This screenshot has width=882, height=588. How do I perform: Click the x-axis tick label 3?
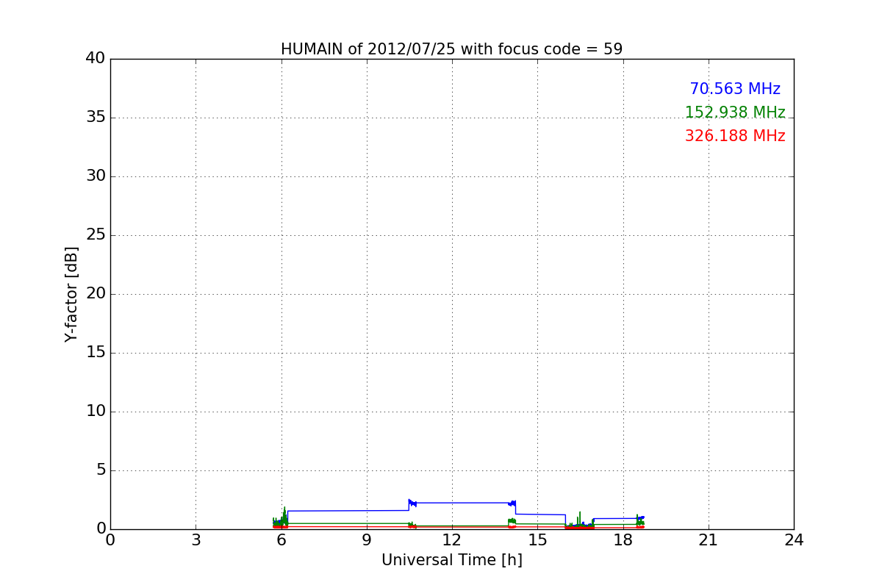[196, 540]
